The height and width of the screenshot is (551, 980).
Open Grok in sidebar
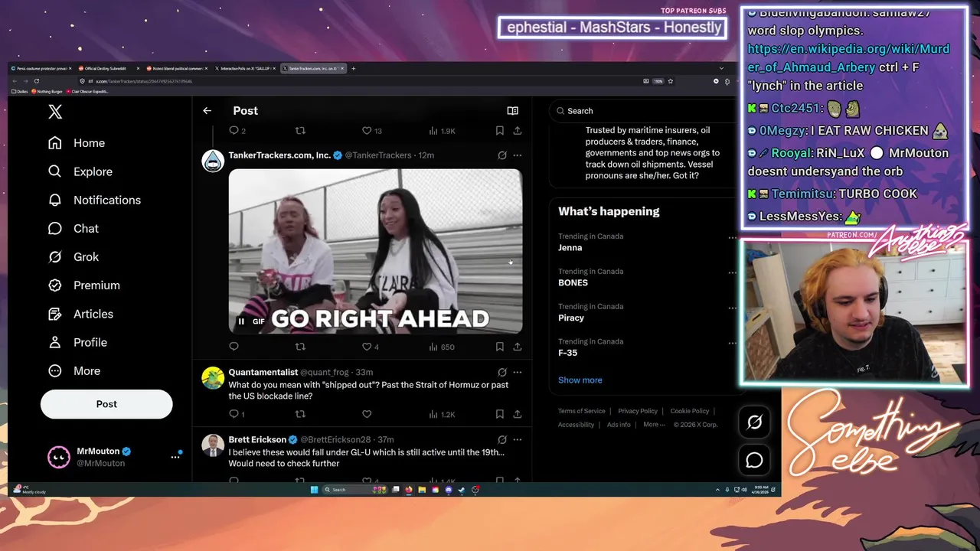pyautogui.click(x=73, y=256)
